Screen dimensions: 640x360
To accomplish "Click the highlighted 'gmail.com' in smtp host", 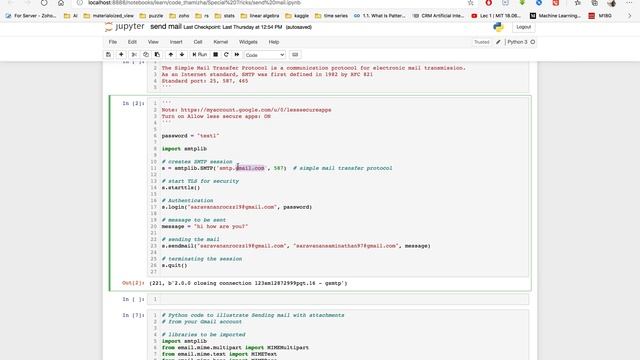I will coord(250,168).
